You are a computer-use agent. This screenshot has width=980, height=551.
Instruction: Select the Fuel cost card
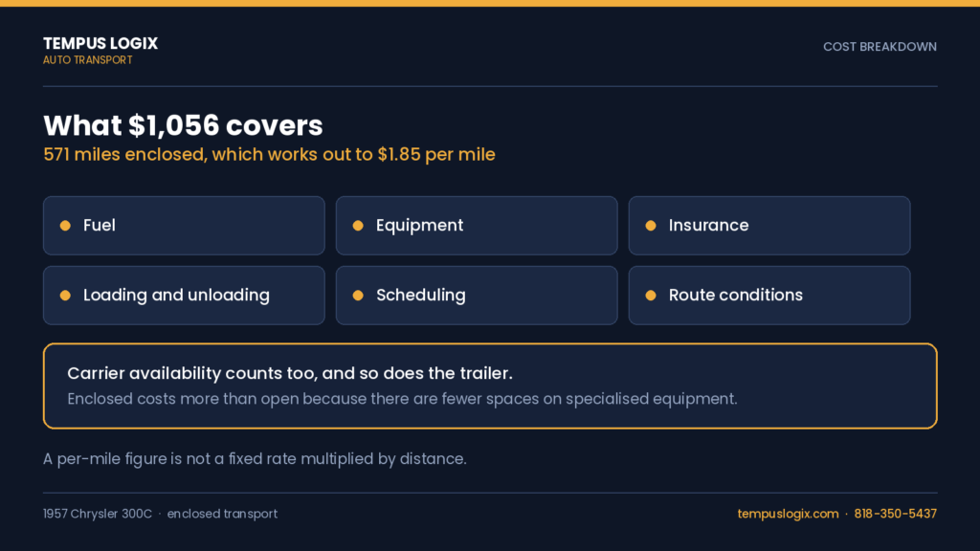pyautogui.click(x=184, y=226)
